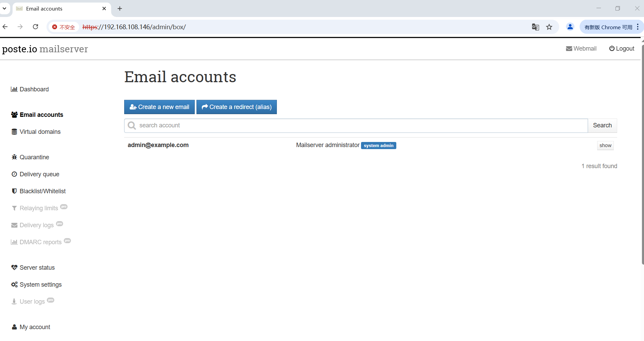Expand the browser tab search dropdown
This screenshot has width=644, height=341.
[4, 8]
